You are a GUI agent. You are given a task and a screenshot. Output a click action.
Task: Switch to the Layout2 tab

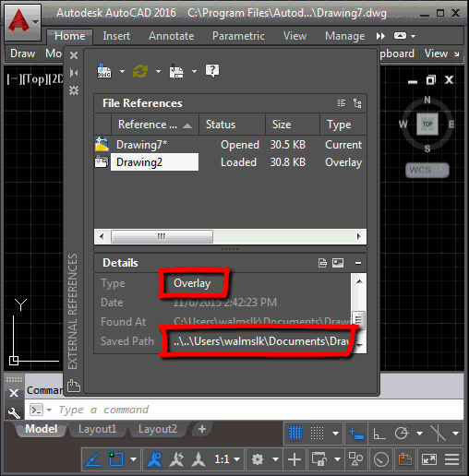click(x=158, y=429)
